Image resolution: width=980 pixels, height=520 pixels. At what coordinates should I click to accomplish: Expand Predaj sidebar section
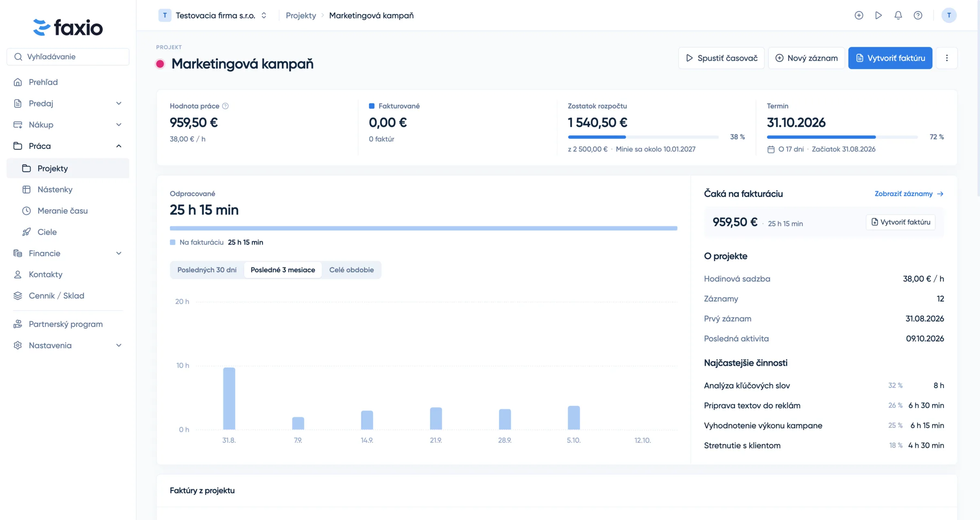tap(68, 103)
